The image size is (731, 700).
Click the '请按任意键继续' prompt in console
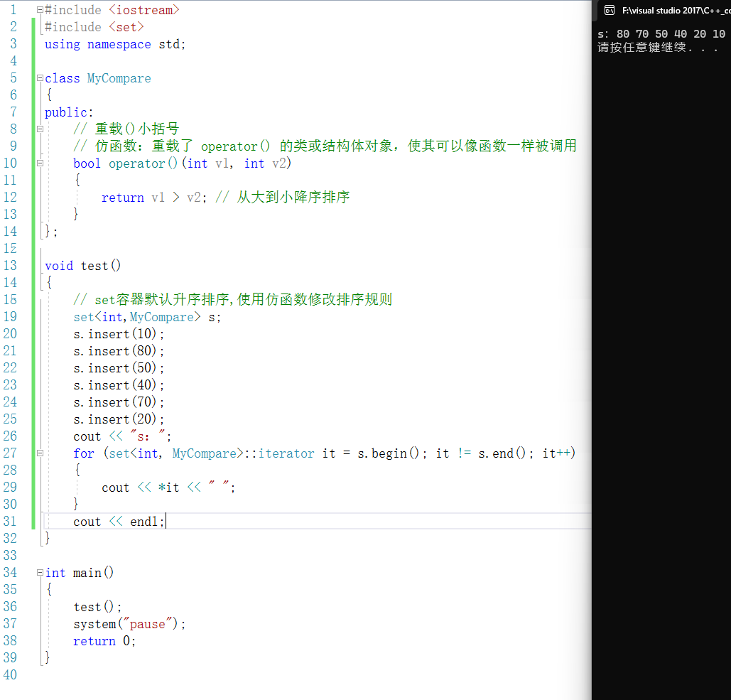[657, 47]
